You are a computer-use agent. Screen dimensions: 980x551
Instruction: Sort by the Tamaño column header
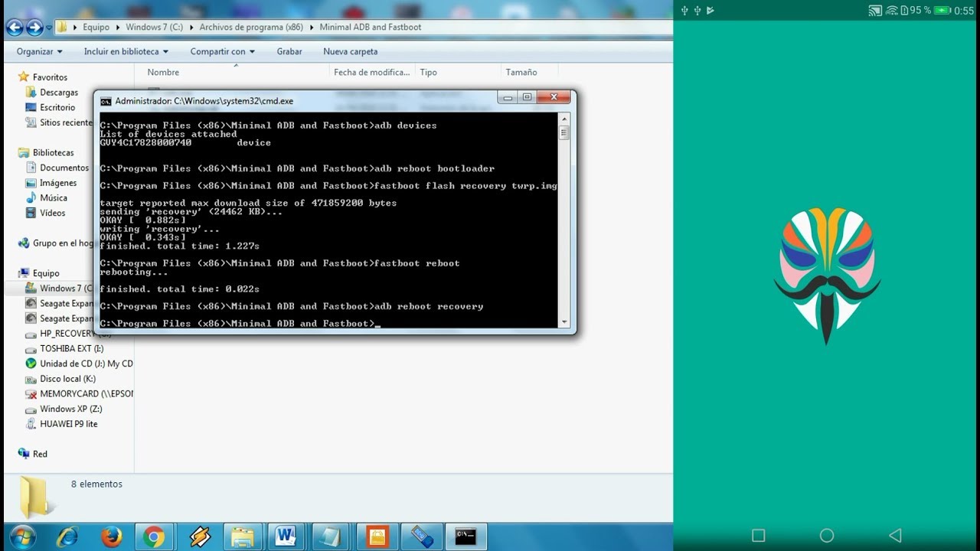point(521,72)
